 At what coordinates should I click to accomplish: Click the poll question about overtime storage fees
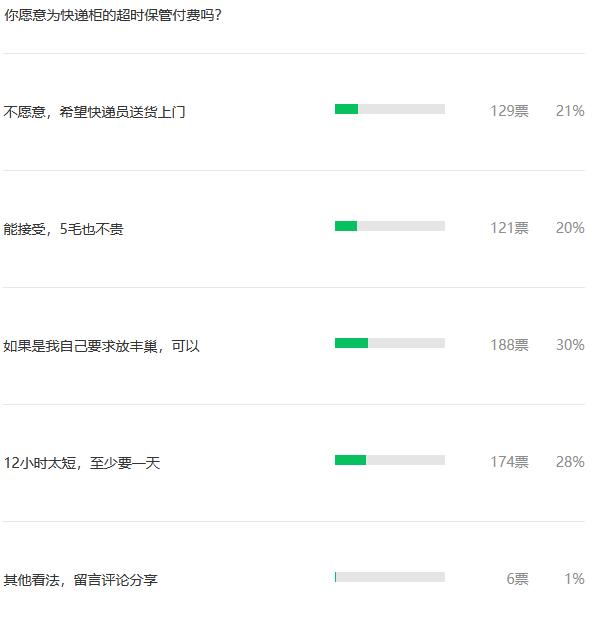113,16
